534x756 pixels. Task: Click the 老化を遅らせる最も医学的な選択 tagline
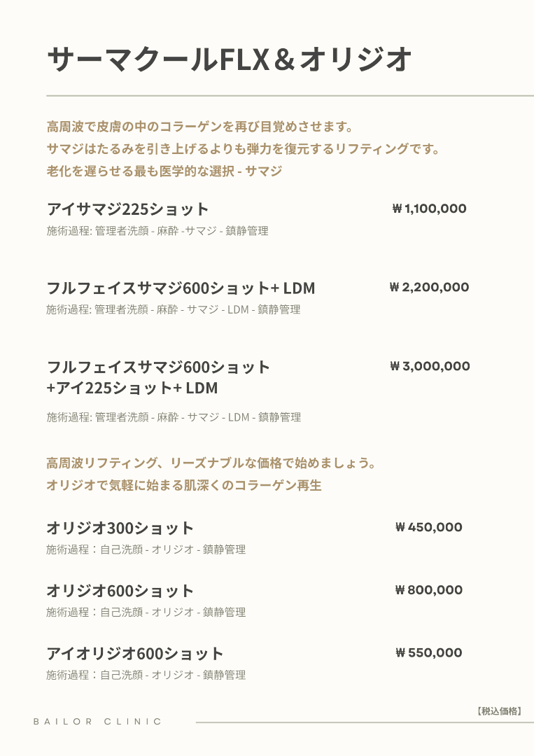coord(164,171)
